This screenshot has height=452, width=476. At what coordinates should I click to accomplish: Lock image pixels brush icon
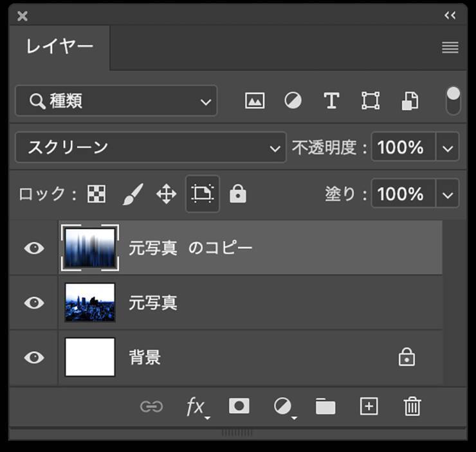pos(132,194)
